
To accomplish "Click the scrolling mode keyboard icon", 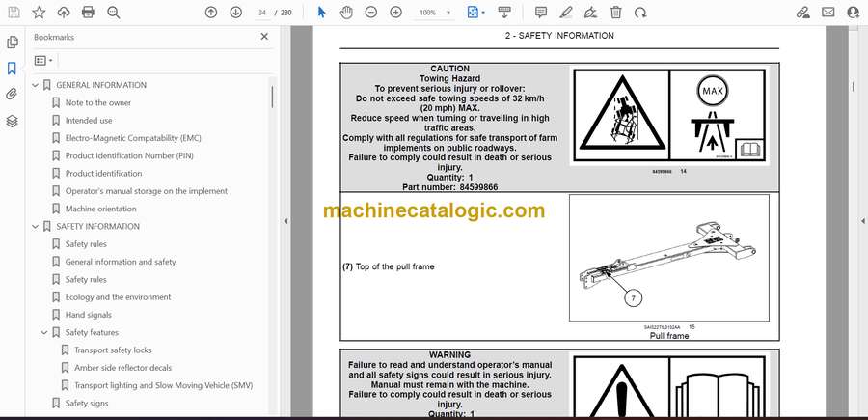I will 503,13.
